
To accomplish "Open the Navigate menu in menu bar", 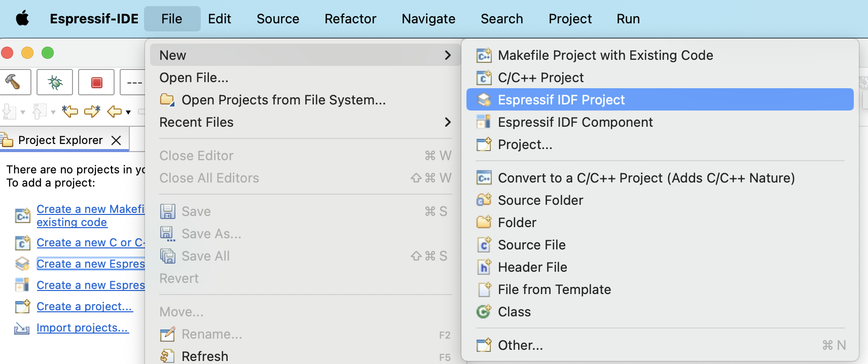I will pyautogui.click(x=428, y=19).
